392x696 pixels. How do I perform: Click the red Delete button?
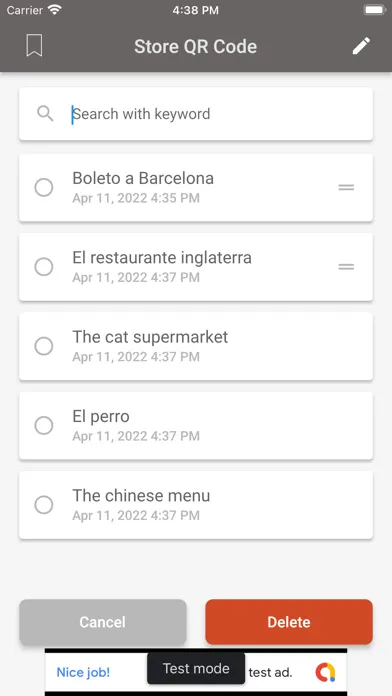(x=289, y=622)
